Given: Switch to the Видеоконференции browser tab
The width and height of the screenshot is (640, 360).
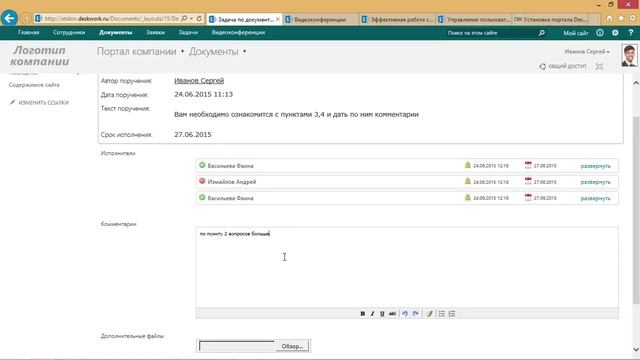Looking at the screenshot, I should [x=320, y=20].
